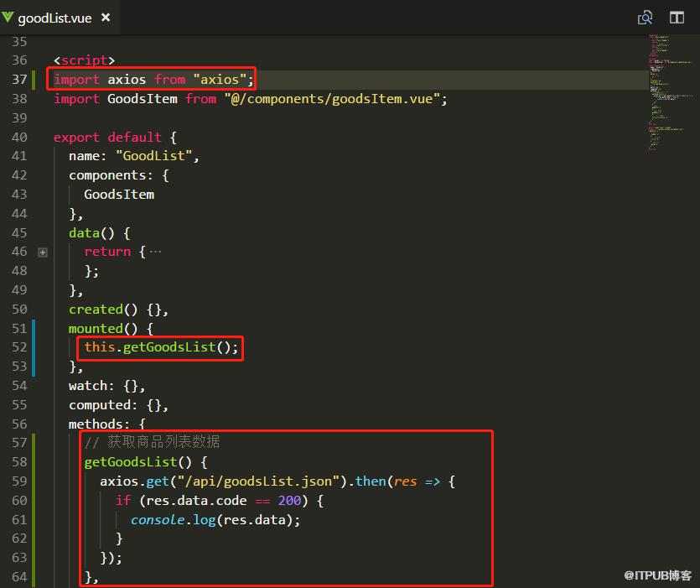Click the res arrow function parameter
Viewport: 700px width, 588px height.
coord(406,481)
